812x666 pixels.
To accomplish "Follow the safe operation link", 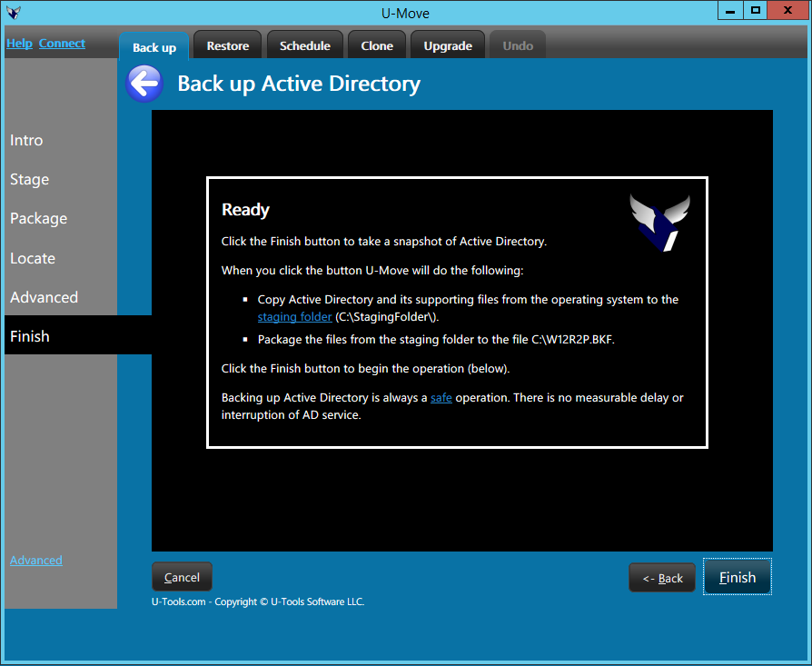I will (x=441, y=398).
